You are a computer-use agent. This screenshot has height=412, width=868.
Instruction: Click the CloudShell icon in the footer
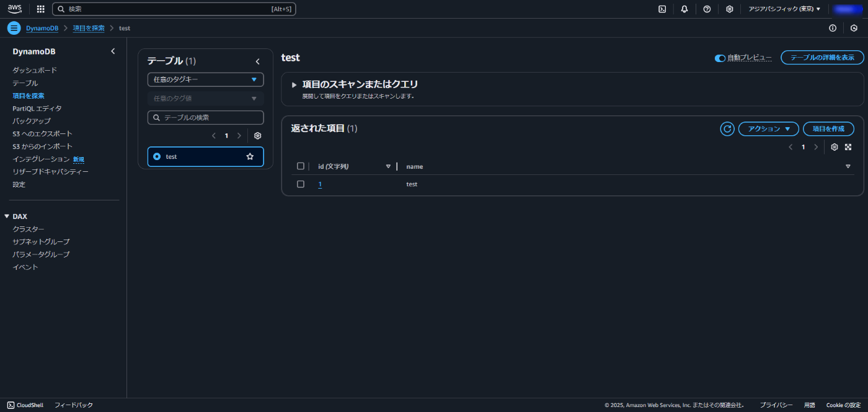[x=11, y=405]
